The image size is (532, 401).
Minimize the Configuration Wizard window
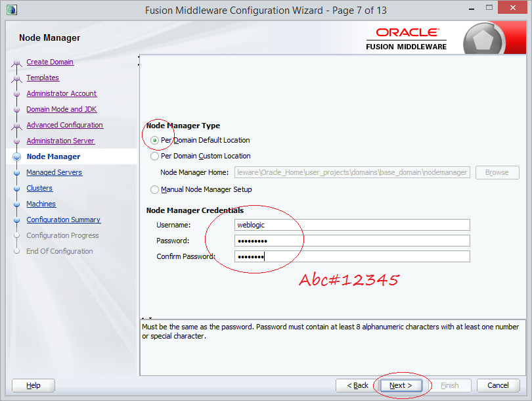tap(472, 9)
